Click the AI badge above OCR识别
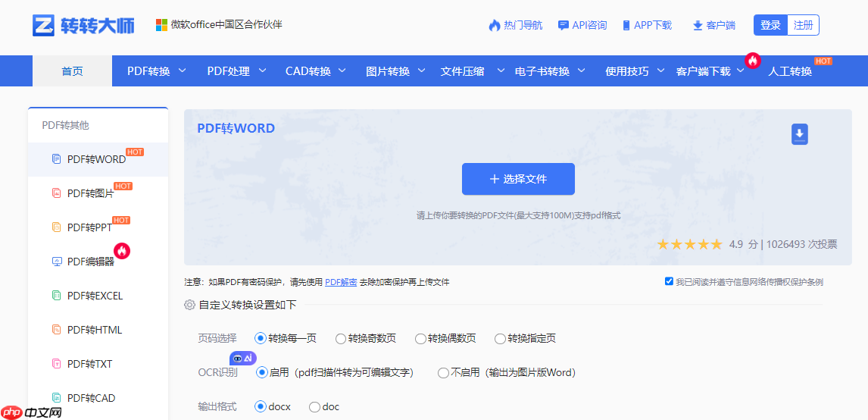The width and height of the screenshot is (868, 420). [x=243, y=358]
